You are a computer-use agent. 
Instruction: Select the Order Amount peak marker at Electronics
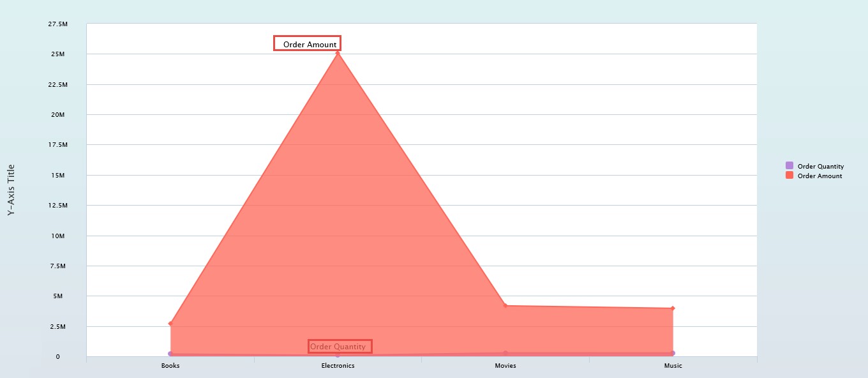tap(338, 54)
